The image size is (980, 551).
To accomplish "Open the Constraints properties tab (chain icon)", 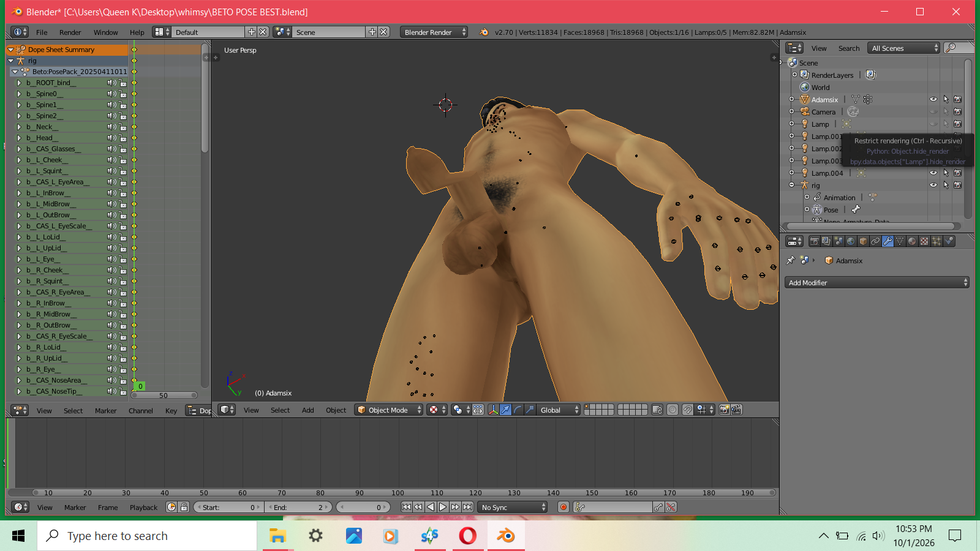I will click(x=875, y=241).
